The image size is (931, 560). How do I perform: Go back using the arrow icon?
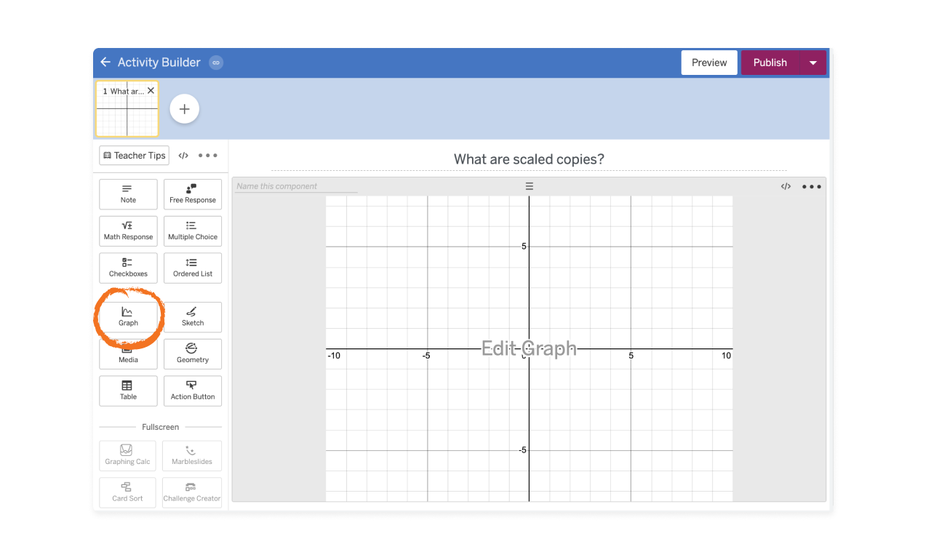[105, 63]
